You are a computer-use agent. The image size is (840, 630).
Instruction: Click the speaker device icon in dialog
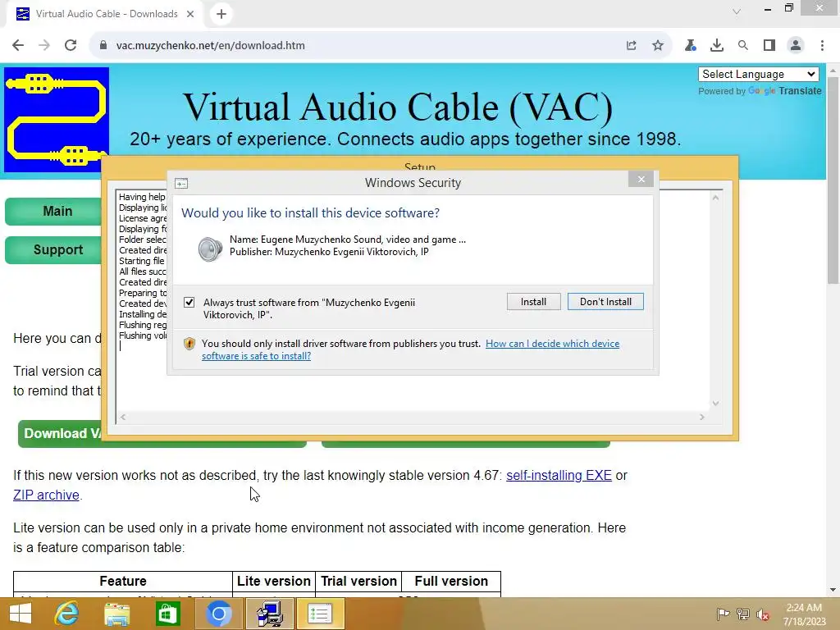tap(209, 249)
